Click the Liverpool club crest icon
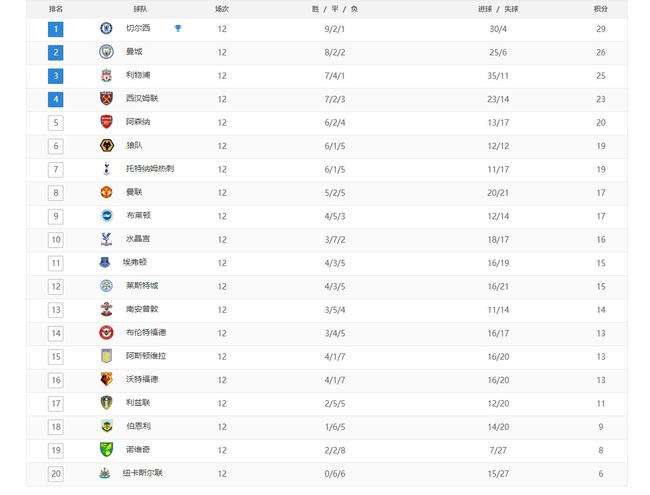Image resolution: width=650 pixels, height=495 pixels. coord(107,75)
